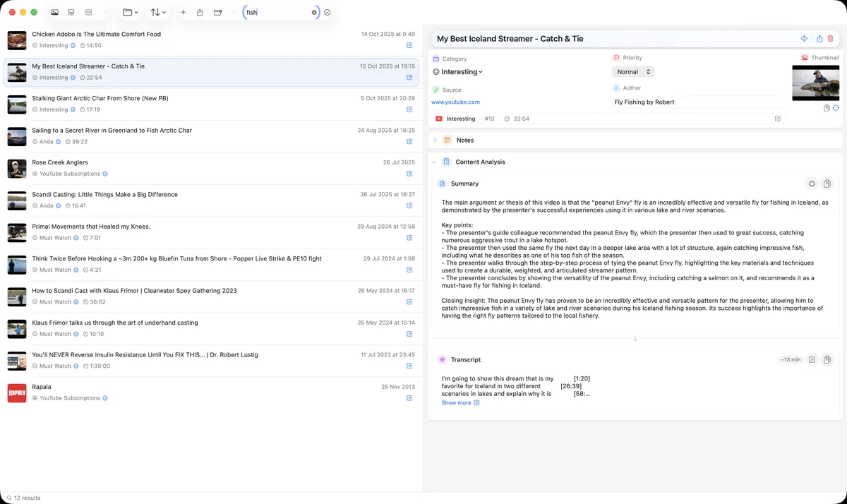Viewport: 847px width, 504px height.
Task: Click Show more under Transcript
Action: pos(460,403)
